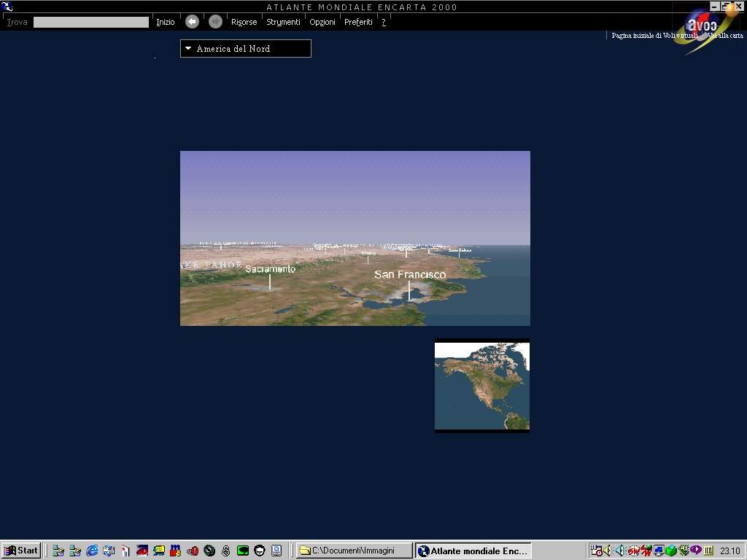The height and width of the screenshot is (560, 747).
Task: Open the Opzioni menu
Action: coord(322,22)
